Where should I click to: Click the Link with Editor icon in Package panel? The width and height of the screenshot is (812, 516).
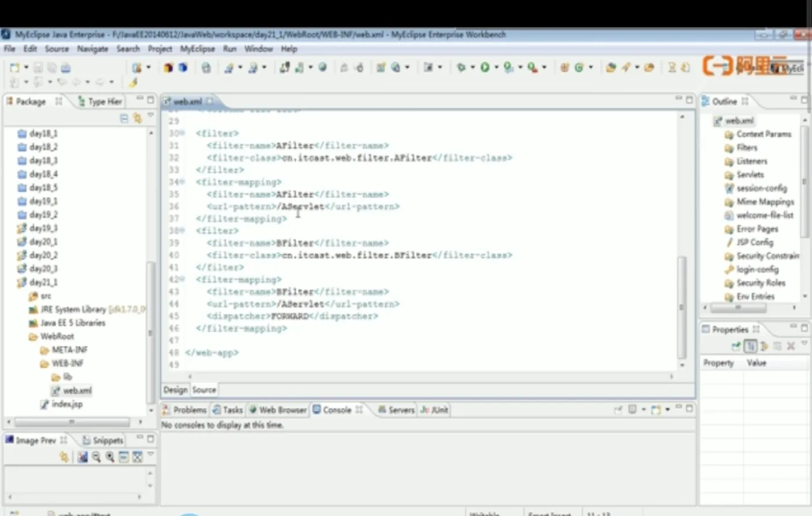[x=137, y=118]
